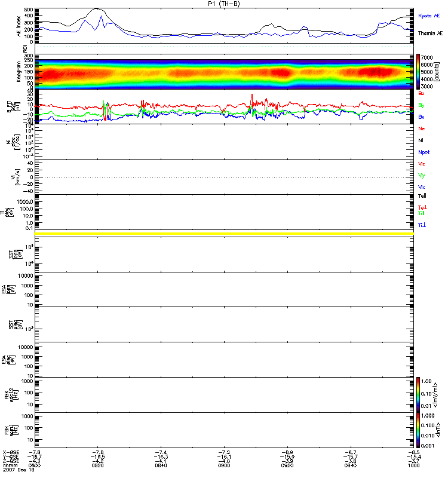This screenshot has width=448, height=478.
Task: Click the green "By" legend label
Action: point(421,106)
